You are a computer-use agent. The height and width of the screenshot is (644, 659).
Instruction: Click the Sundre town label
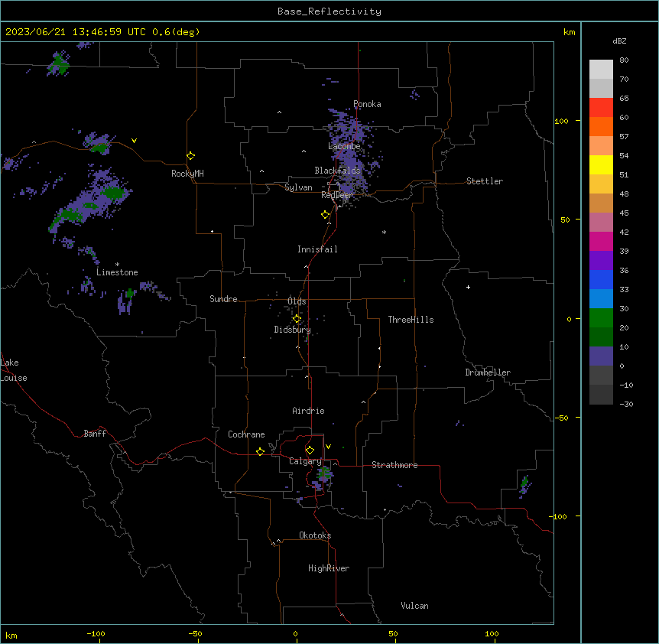tap(223, 299)
